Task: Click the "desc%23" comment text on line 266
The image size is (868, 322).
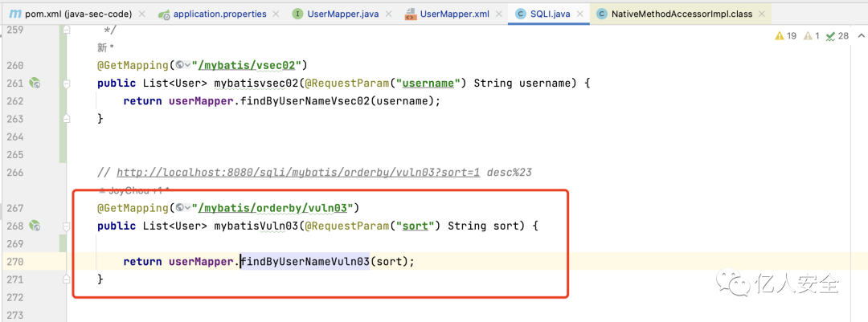Action: [510, 173]
